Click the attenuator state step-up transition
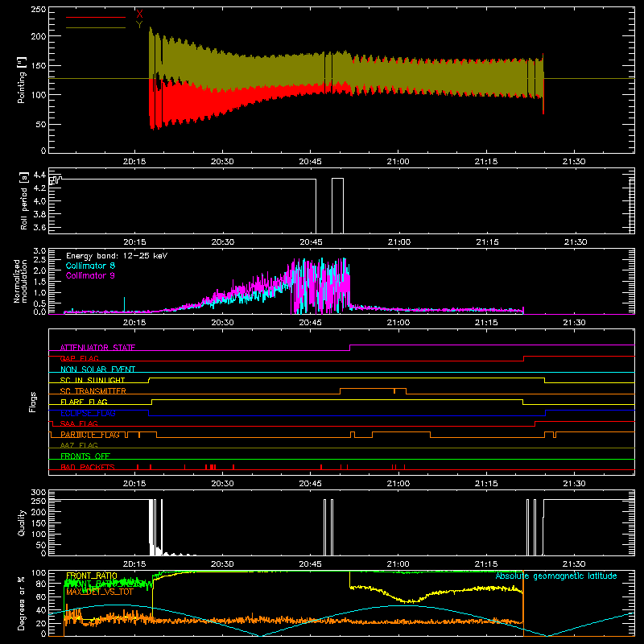This screenshot has height=644, width=644. (x=350, y=348)
